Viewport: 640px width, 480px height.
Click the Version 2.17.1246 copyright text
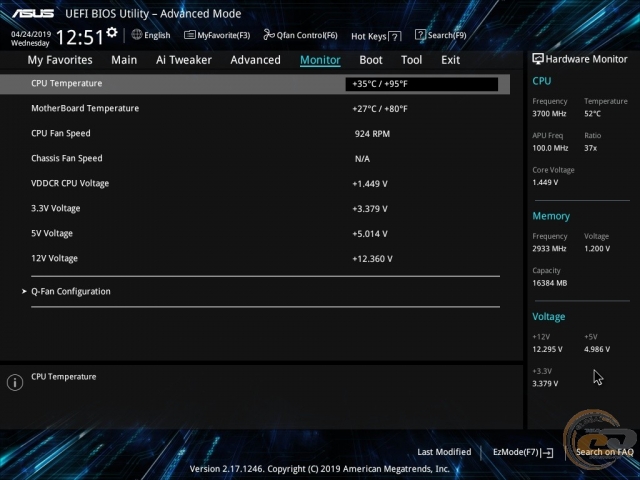pos(320,469)
